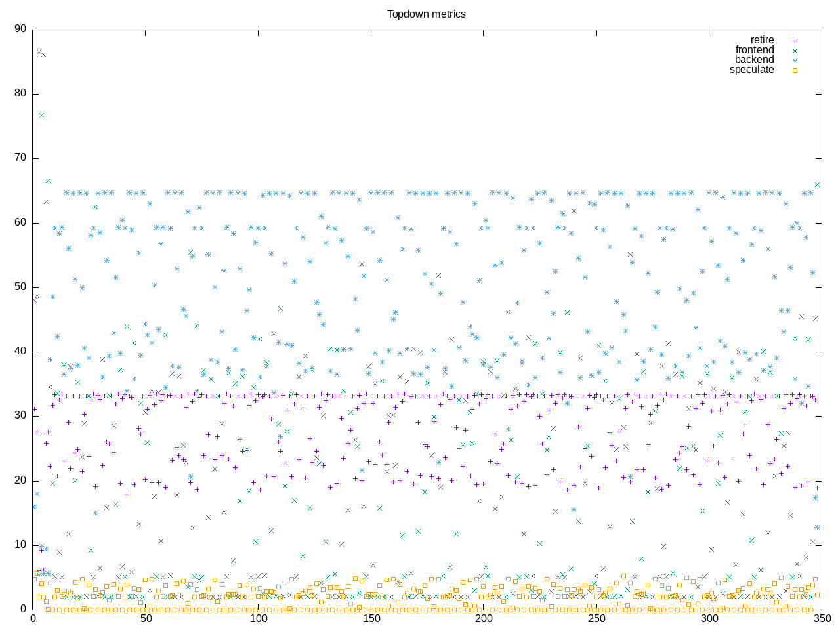Click the x-axis label 100
Screen dimensions: 840x630
tap(259, 619)
